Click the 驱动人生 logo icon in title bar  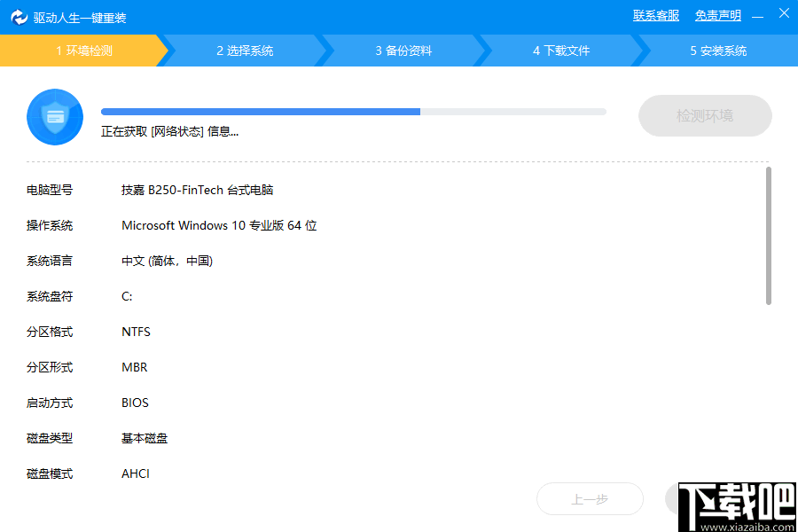coord(19,14)
